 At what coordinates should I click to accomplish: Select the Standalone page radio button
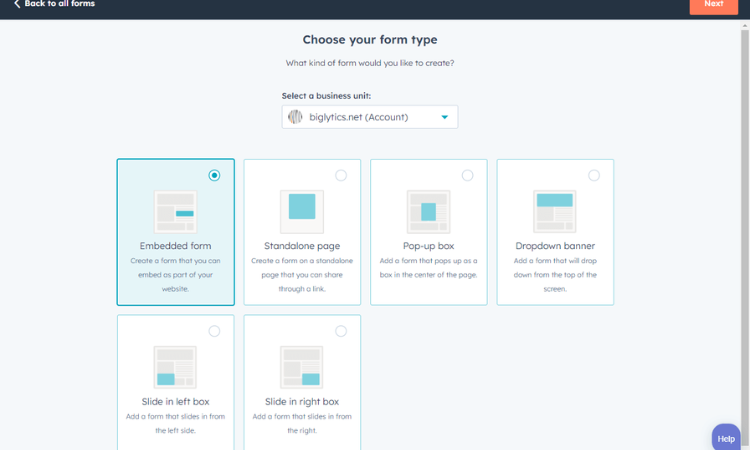point(341,176)
